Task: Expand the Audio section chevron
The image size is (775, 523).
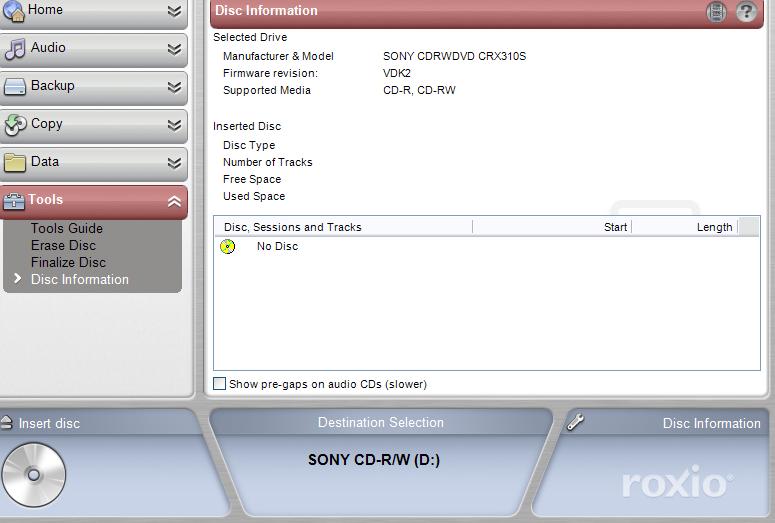Action: click(x=174, y=49)
